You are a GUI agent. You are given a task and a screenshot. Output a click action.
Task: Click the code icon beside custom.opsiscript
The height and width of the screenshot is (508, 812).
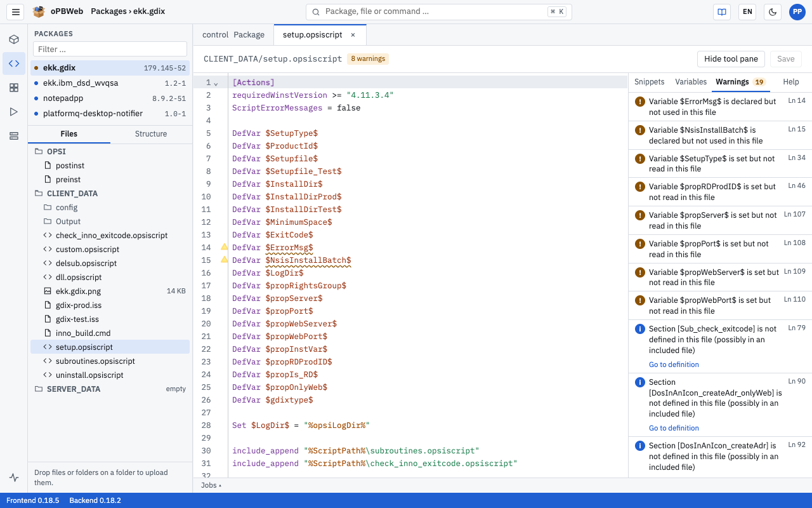point(48,250)
